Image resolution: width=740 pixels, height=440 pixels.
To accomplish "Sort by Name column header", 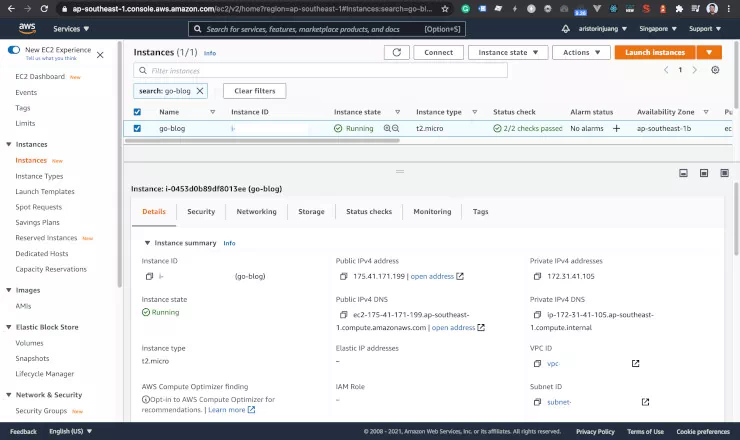I will (169, 112).
